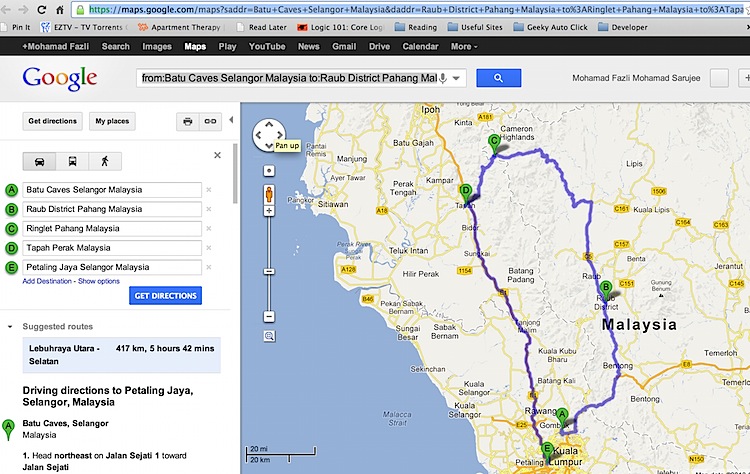Click the Add Destination link
Screen dimensions: 750x474
[x=47, y=281]
